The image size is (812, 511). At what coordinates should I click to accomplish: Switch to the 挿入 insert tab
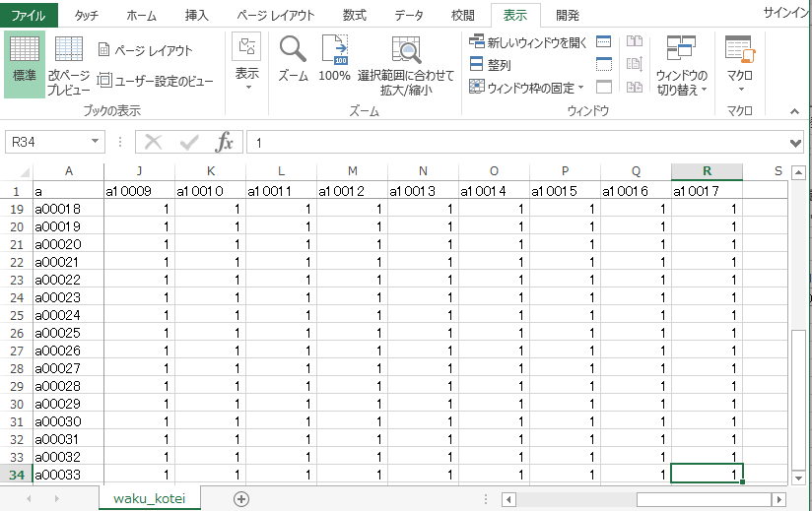click(197, 15)
